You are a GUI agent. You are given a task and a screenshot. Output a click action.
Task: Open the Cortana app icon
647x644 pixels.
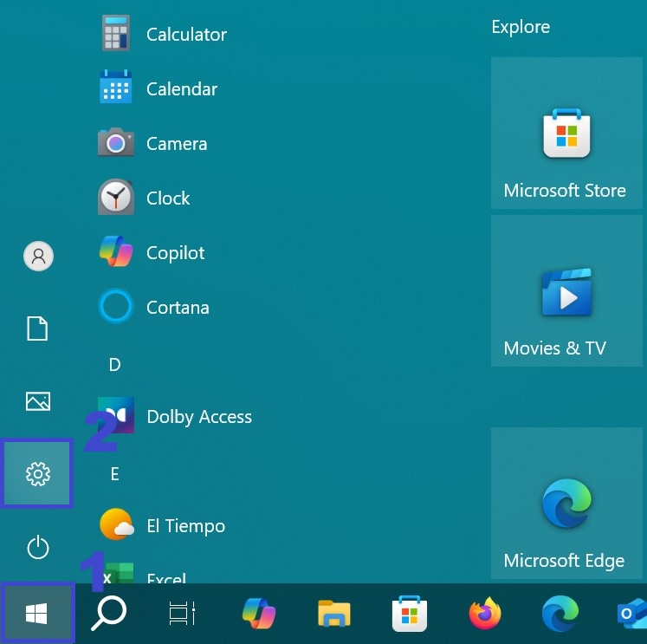(116, 306)
